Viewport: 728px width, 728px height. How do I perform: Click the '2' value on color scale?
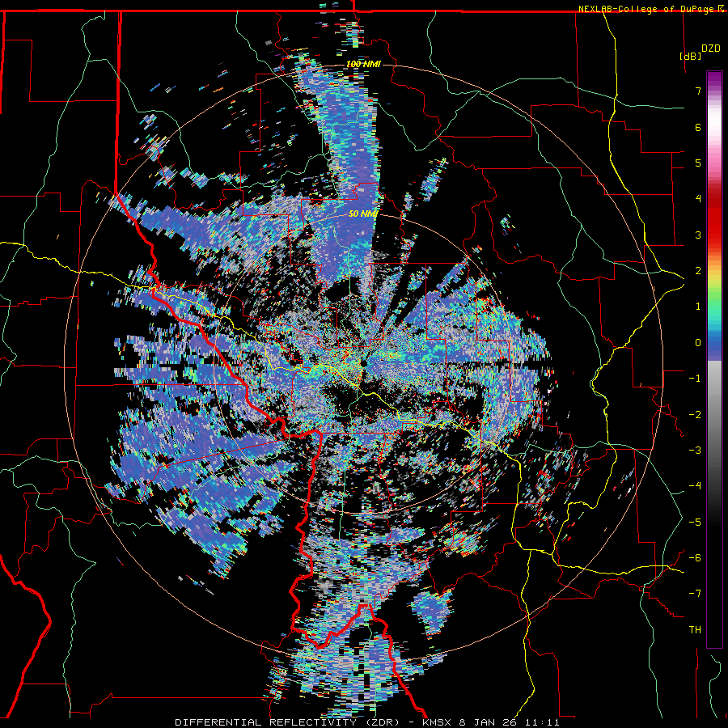(x=698, y=271)
